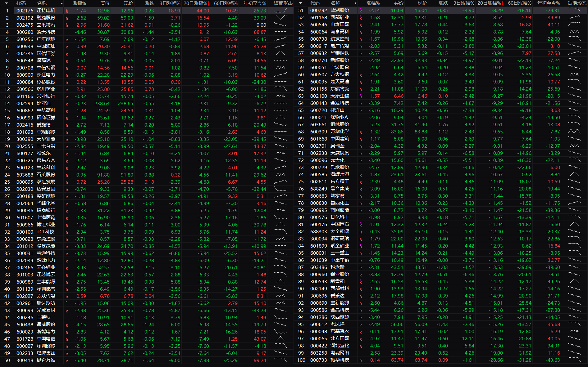
Task: Select stock code 002594 比亚迪
Action: (25, 104)
